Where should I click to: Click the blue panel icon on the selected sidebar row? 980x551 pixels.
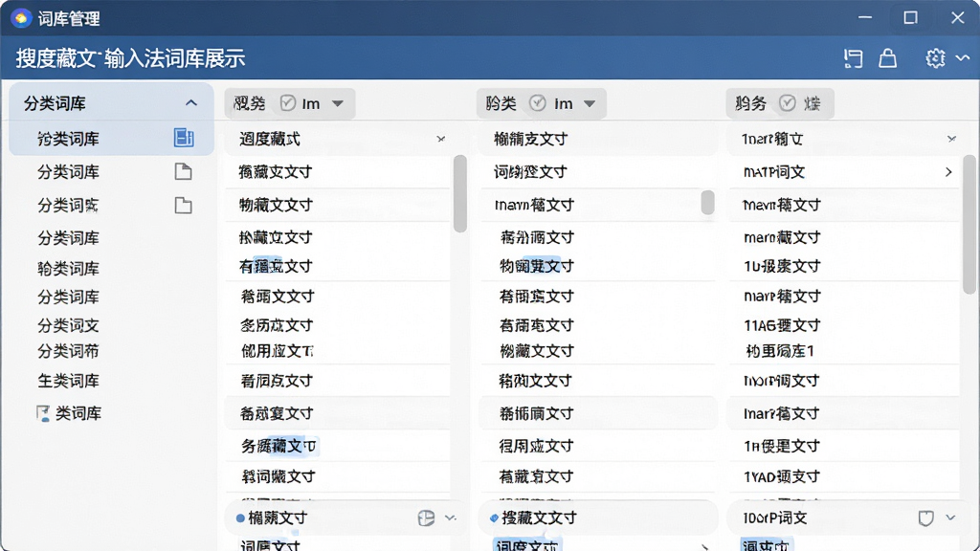pyautogui.click(x=183, y=138)
